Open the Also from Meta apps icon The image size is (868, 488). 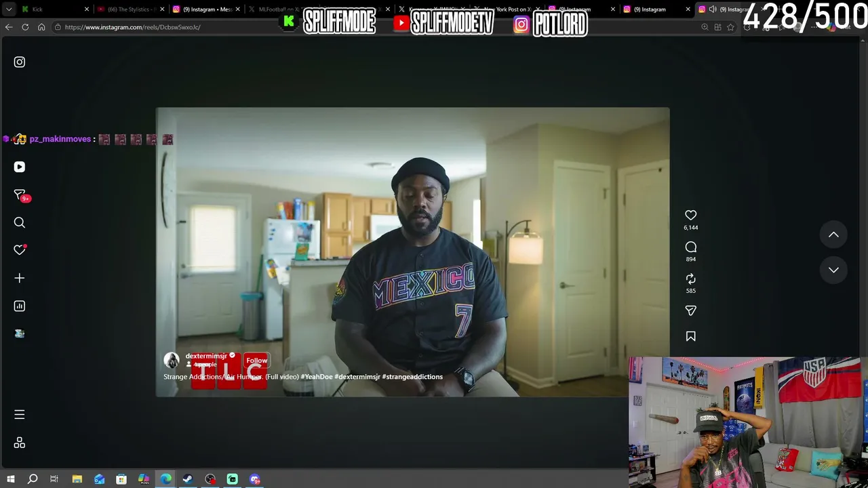coord(20,443)
